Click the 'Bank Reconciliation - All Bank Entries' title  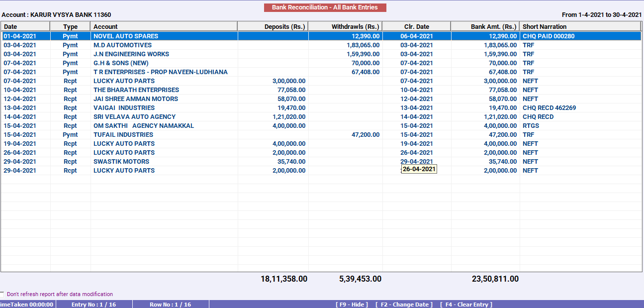point(325,7)
